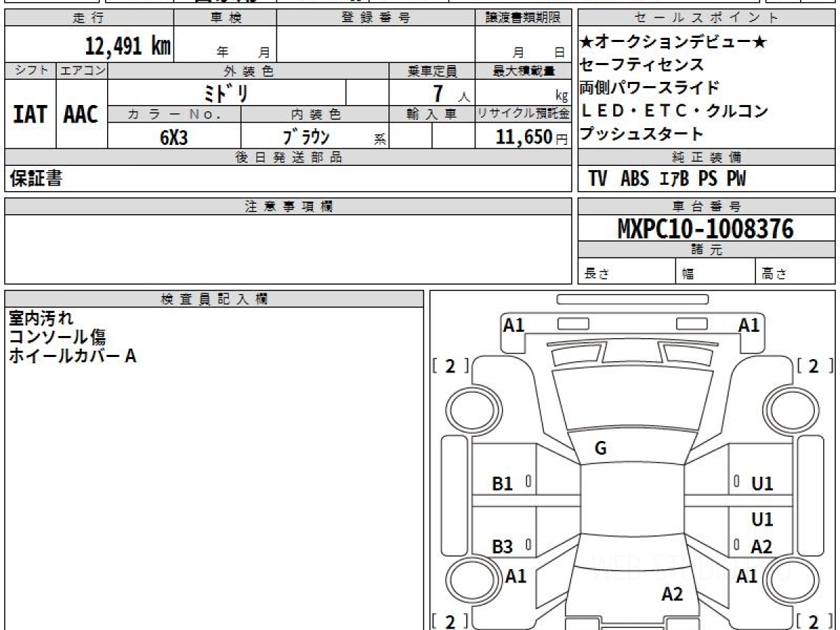
Task: Select the 譲渡書類期限 header
Action: (x=523, y=18)
